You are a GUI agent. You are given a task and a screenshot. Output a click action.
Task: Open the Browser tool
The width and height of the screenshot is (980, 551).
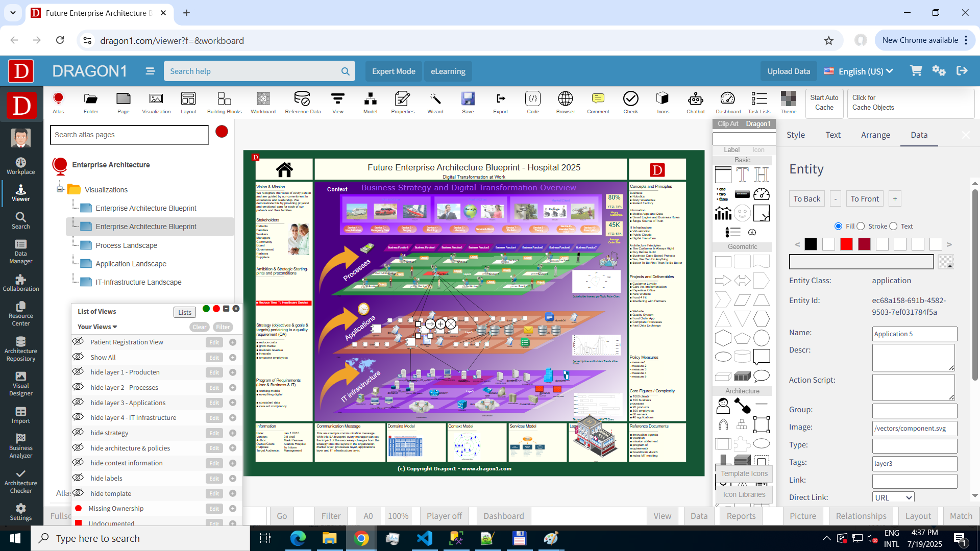(x=566, y=103)
